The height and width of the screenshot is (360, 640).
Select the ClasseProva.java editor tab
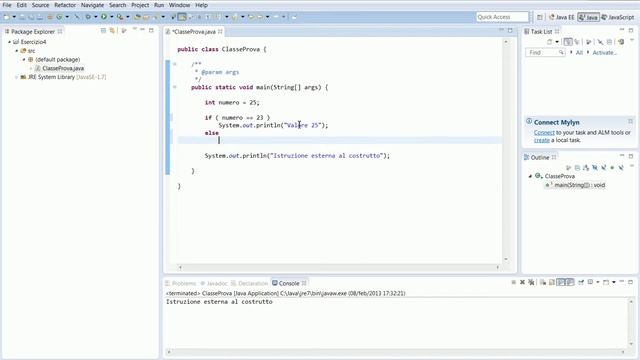[193, 31]
